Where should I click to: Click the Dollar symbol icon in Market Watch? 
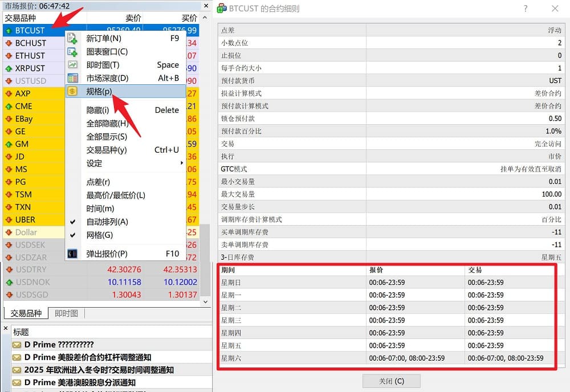tap(8, 232)
